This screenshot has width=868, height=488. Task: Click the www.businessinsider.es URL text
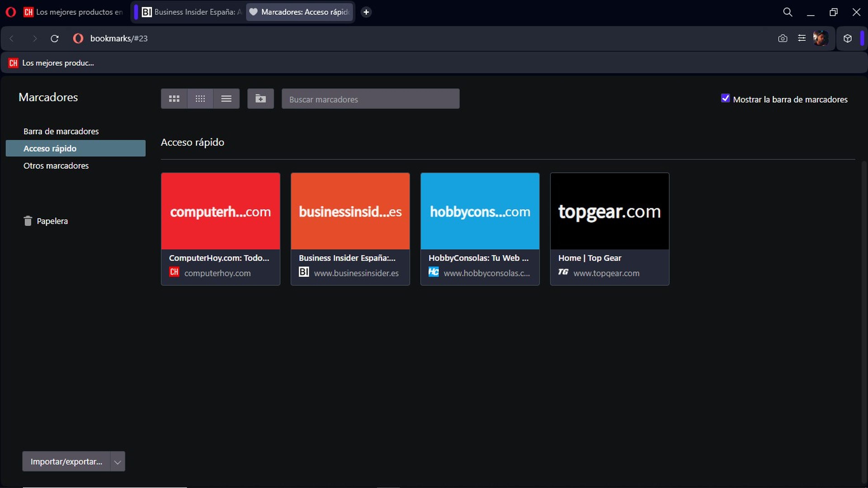point(356,273)
